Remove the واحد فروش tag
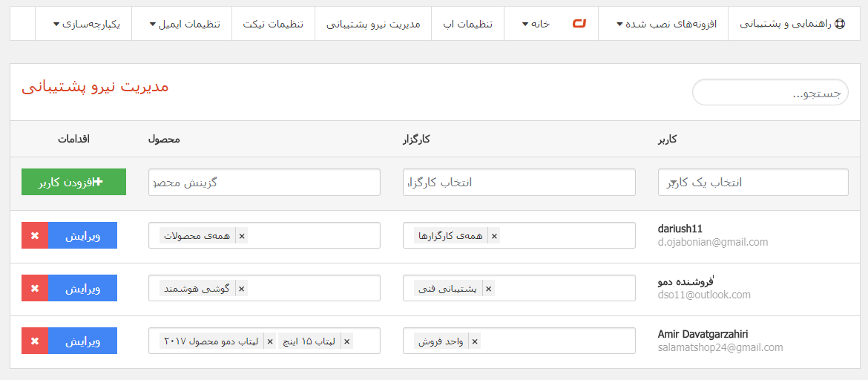Viewport: 868px width, 380px height. point(475,341)
